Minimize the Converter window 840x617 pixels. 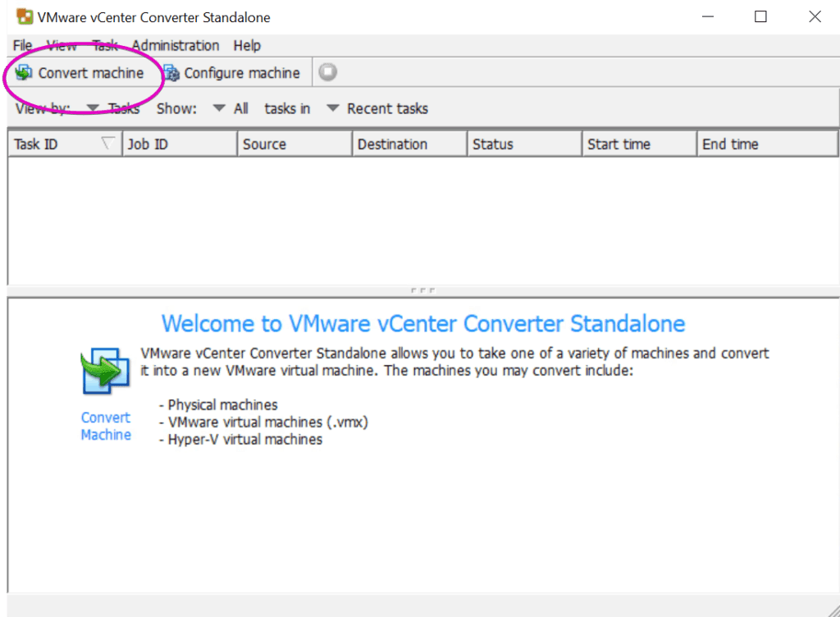click(708, 16)
